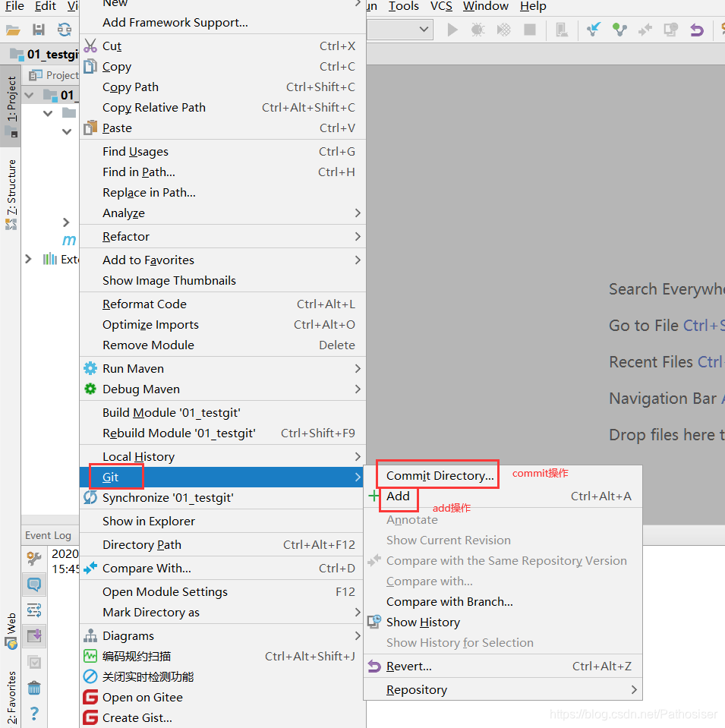
Task: Switch to the 1: Project side tab
Action: tap(11, 106)
